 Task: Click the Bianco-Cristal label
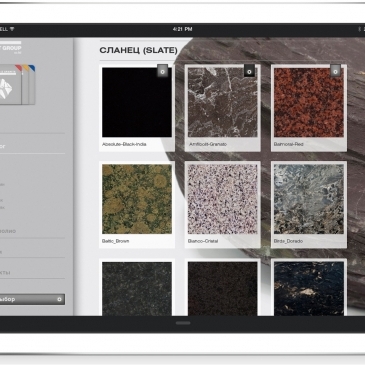pos(203,241)
